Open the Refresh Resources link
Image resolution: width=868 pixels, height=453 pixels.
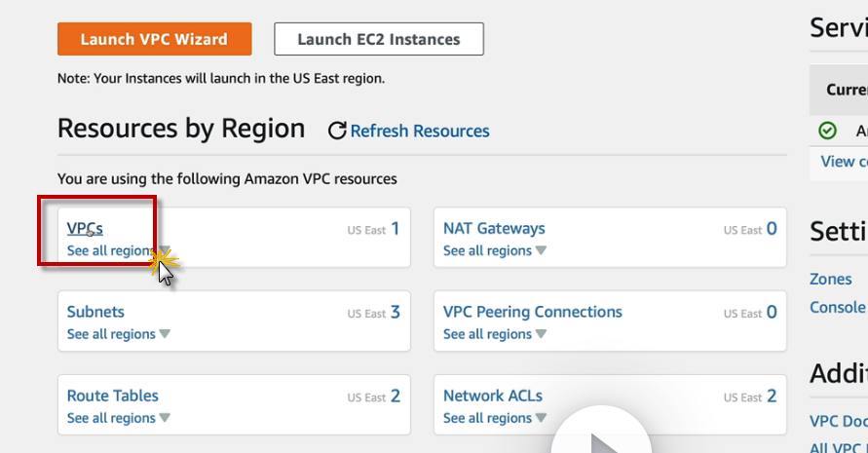coord(420,131)
